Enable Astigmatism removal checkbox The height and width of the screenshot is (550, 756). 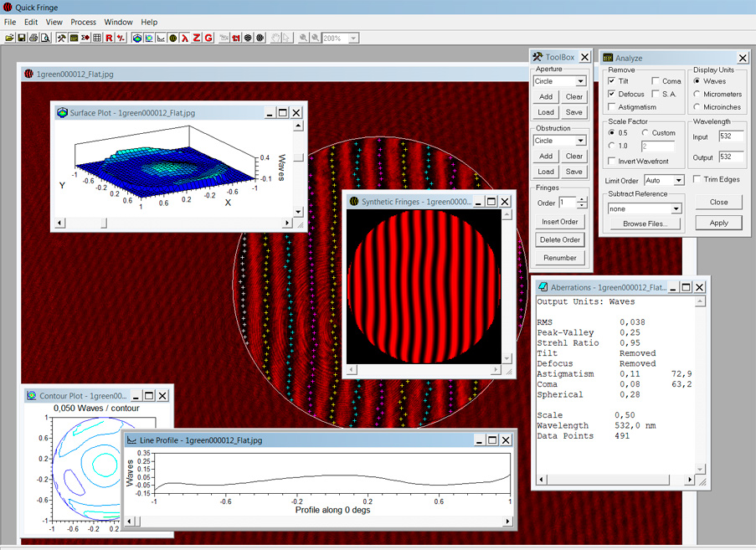(611, 106)
